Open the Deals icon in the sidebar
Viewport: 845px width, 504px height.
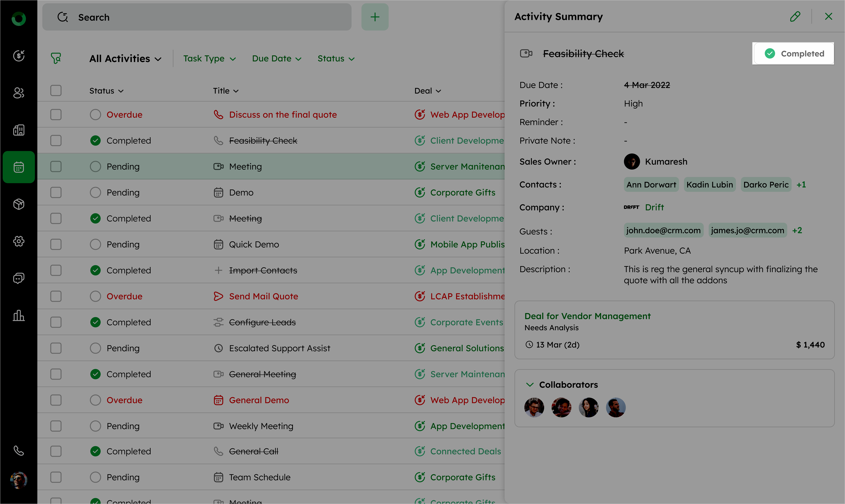[19, 56]
